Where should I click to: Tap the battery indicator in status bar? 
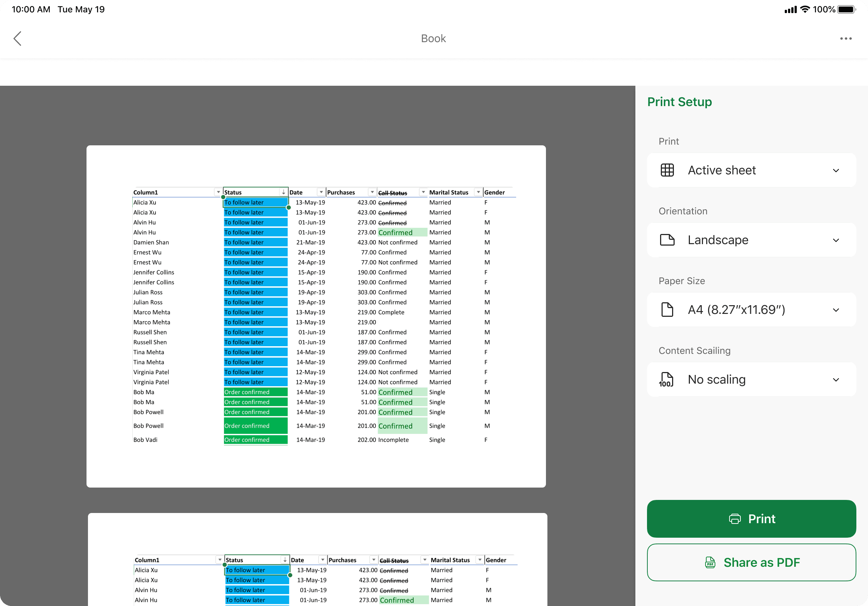click(x=847, y=9)
